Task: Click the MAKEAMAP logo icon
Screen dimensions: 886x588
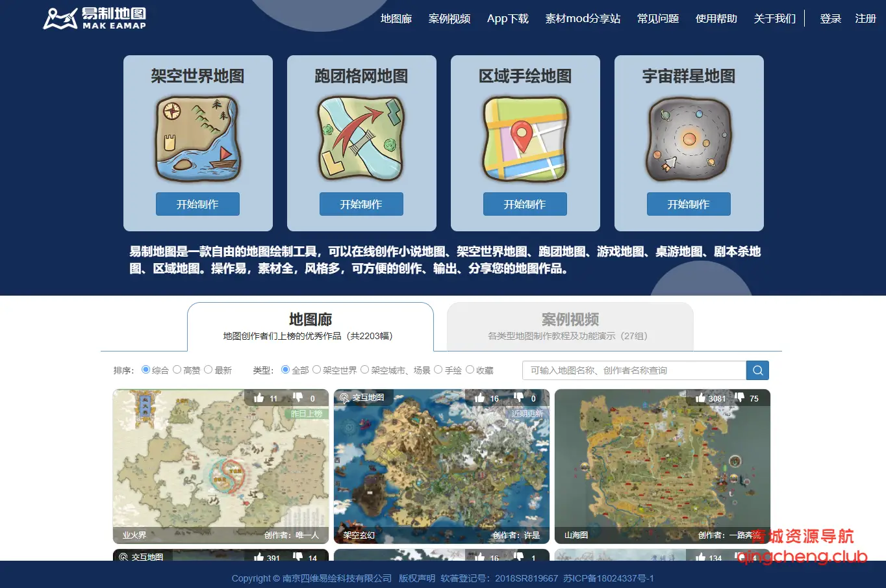Action: click(59, 18)
